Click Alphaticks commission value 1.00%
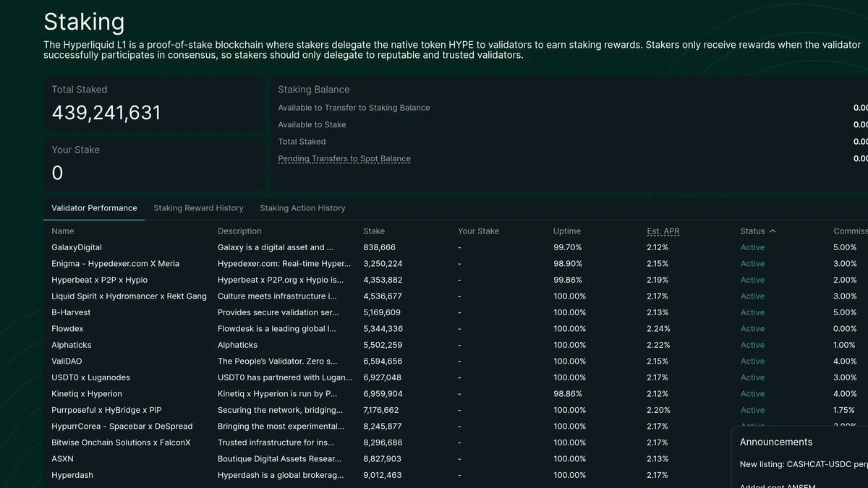 [x=845, y=345]
